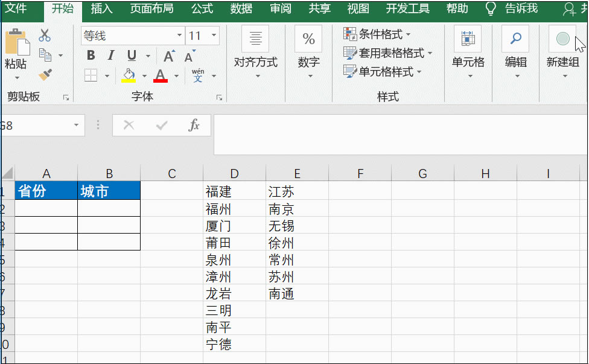Open the font name dropdown
The image size is (589, 364).
click(x=179, y=35)
